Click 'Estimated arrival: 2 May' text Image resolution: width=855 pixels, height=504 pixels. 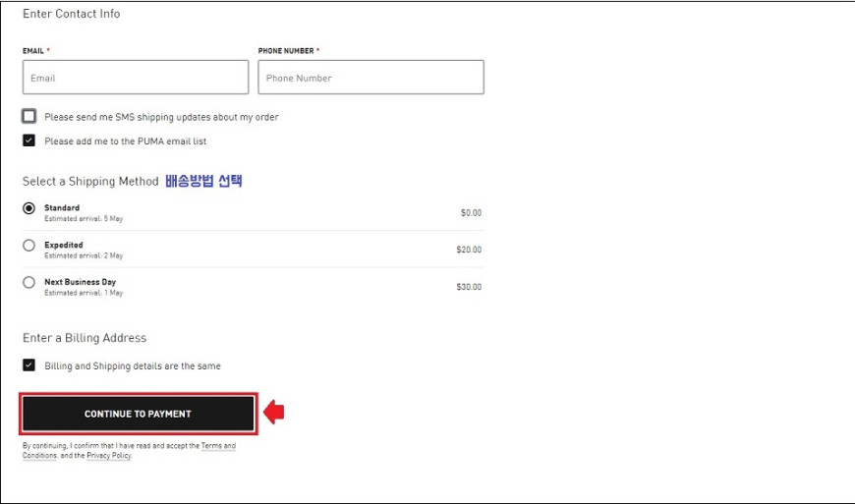pos(84,255)
